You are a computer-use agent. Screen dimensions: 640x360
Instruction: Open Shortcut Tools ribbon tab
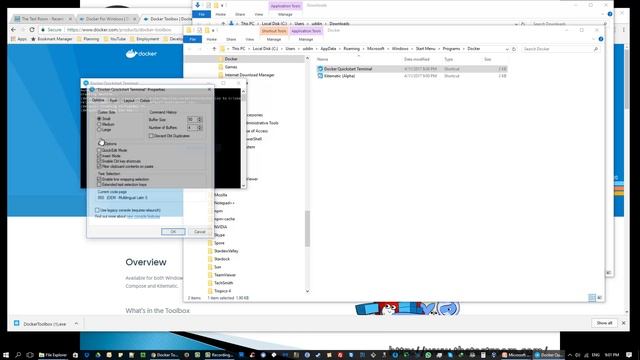(x=274, y=31)
